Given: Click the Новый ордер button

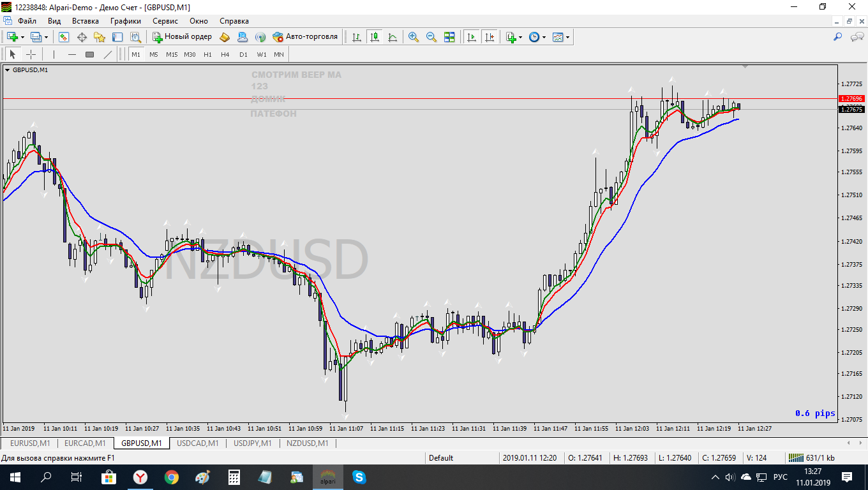Looking at the screenshot, I should tap(183, 37).
